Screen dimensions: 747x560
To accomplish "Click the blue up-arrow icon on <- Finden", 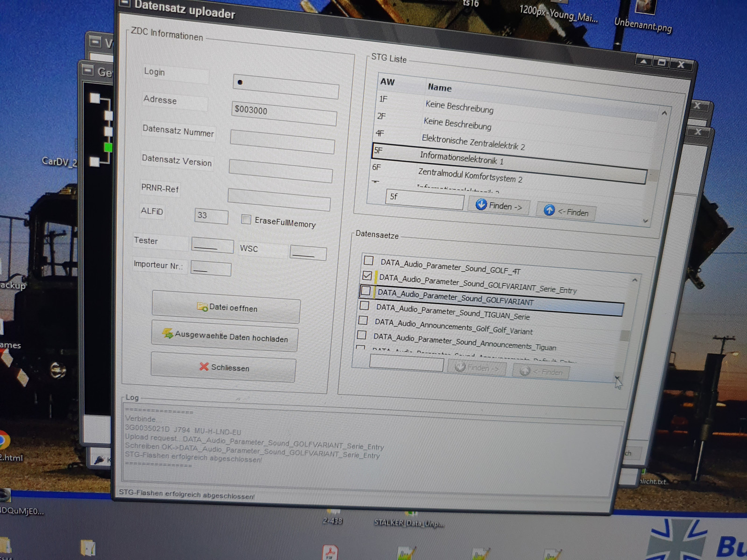I will [549, 210].
